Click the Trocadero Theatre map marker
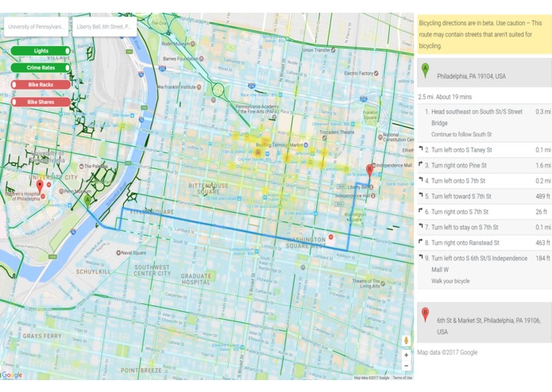Viewport: 552px width, 392px height. click(324, 138)
